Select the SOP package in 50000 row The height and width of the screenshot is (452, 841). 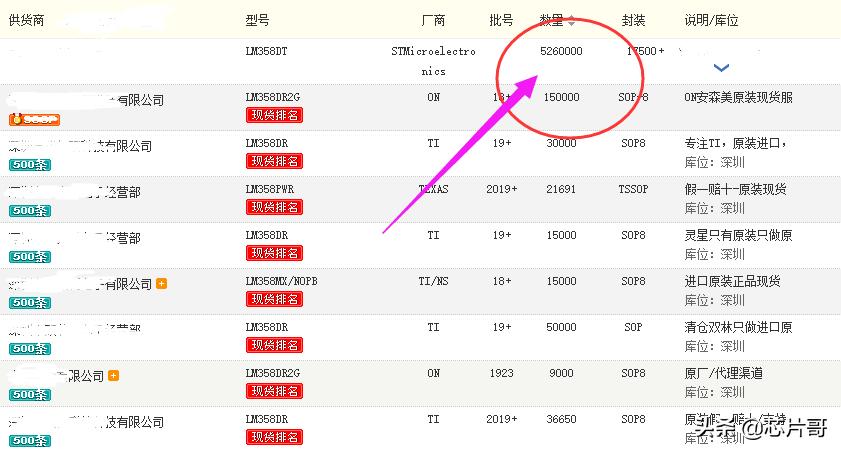tap(633, 327)
